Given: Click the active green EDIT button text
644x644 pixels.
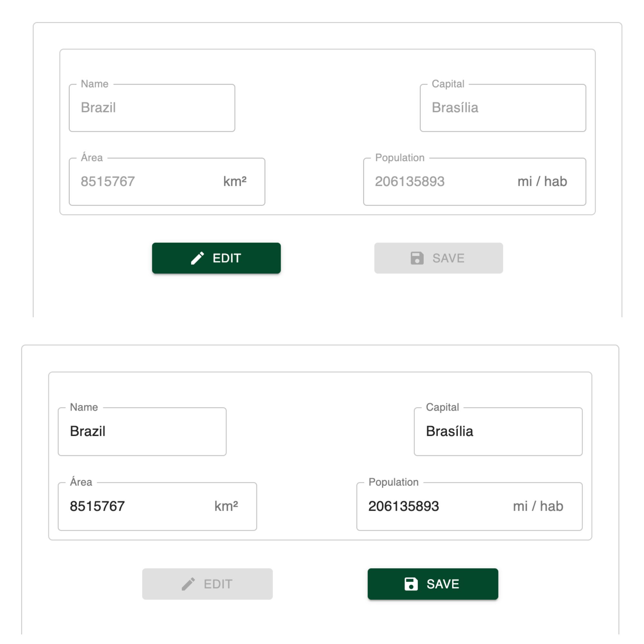Looking at the screenshot, I should (x=227, y=258).
